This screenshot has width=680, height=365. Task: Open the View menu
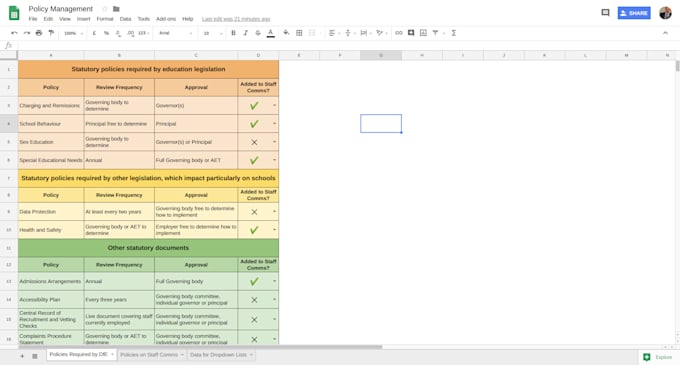pyautogui.click(x=65, y=19)
